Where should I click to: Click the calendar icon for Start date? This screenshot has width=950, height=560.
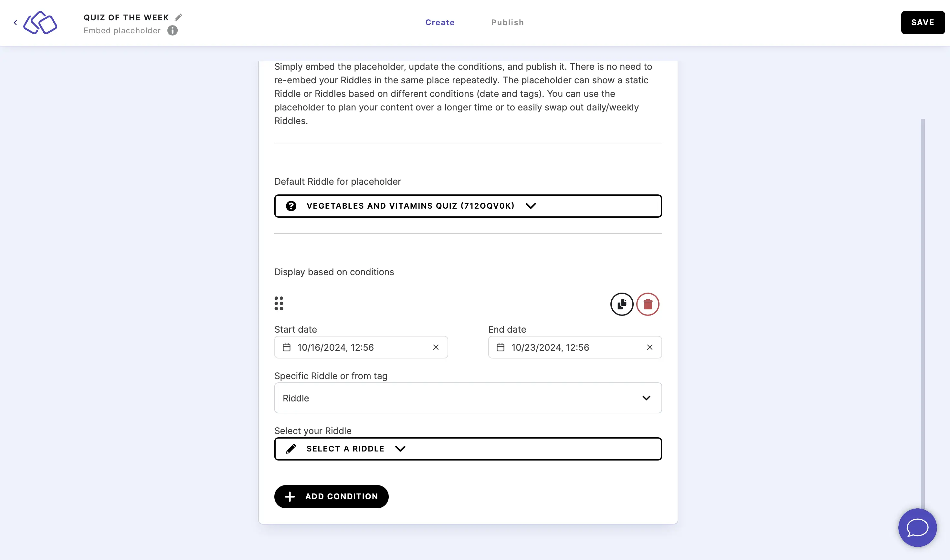(x=287, y=347)
